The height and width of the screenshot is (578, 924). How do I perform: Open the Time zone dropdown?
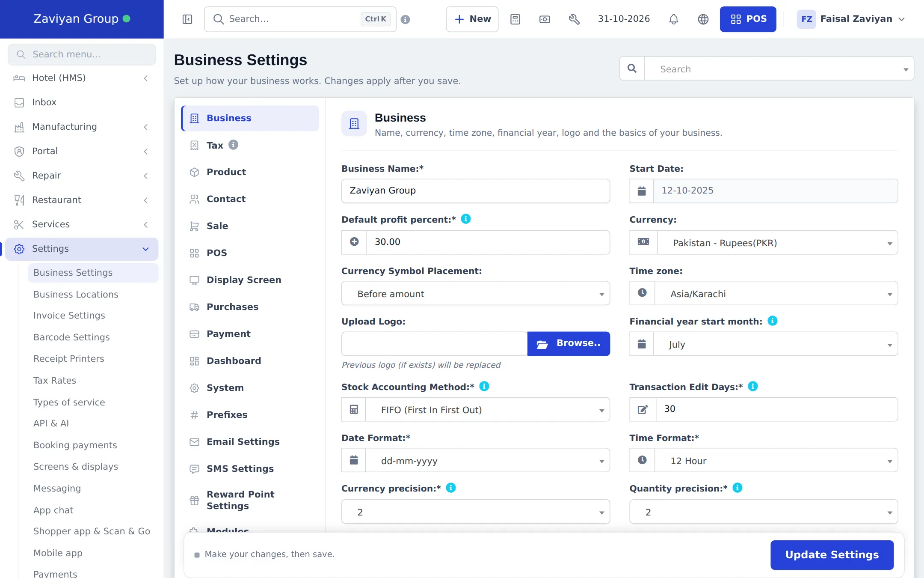pos(776,294)
